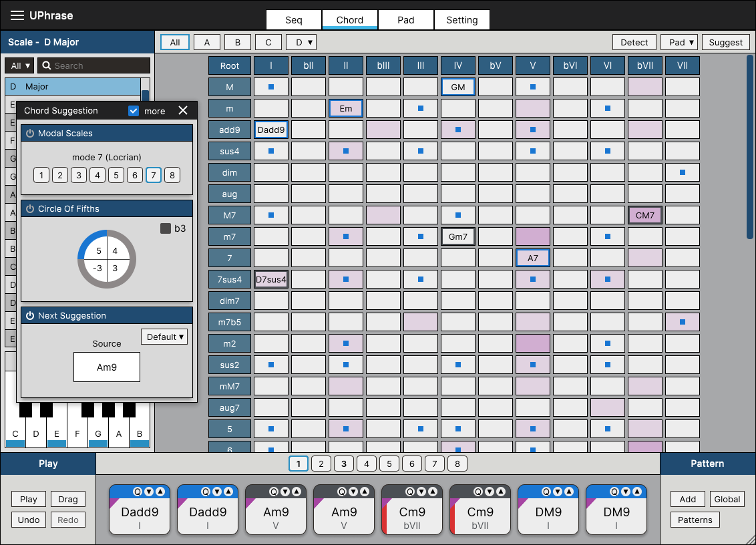Click the Drag button in the Play section
The width and height of the screenshot is (756, 545).
point(68,499)
